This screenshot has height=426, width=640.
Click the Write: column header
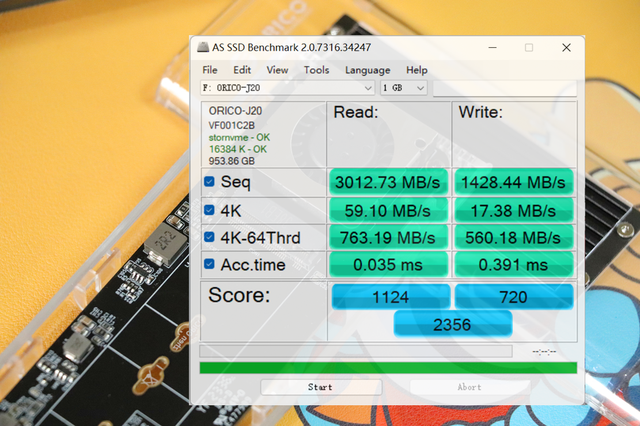tap(480, 112)
